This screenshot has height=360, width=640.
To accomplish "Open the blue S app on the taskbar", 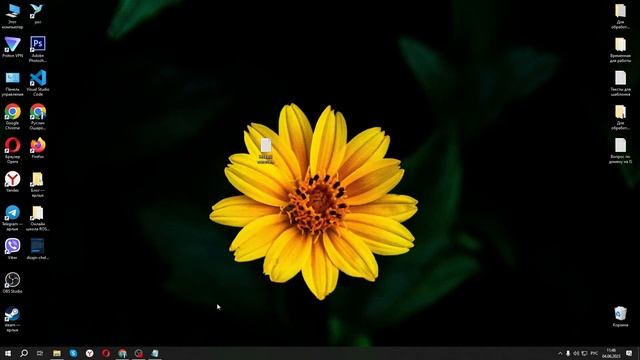I will point(73,353).
